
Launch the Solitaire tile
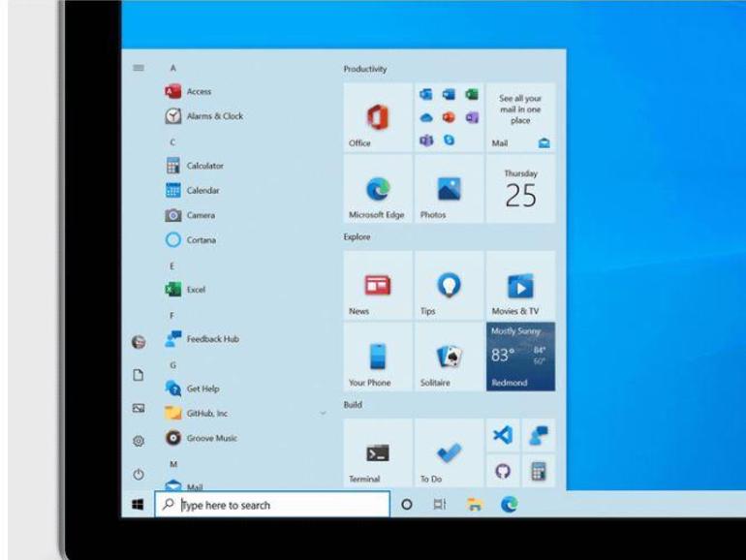[x=450, y=357]
